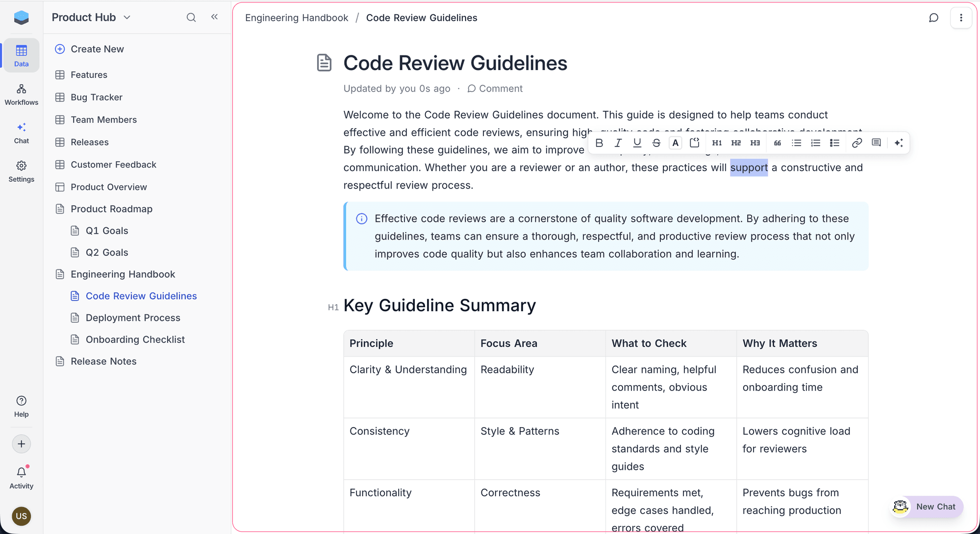Screen dimensions: 980x534
Task: Switch to Data in the left rail
Action: [21, 54]
